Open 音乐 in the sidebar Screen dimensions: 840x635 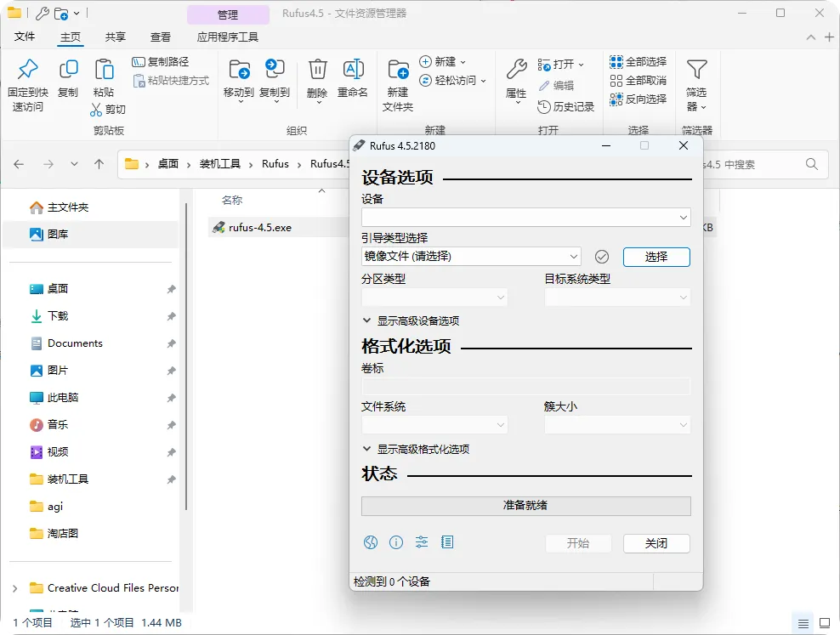pos(57,424)
